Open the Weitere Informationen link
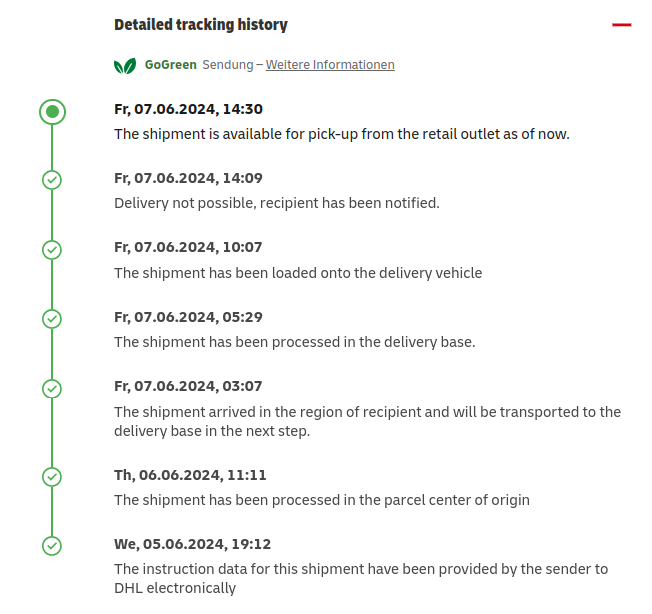This screenshot has width=652, height=614. 330,65
